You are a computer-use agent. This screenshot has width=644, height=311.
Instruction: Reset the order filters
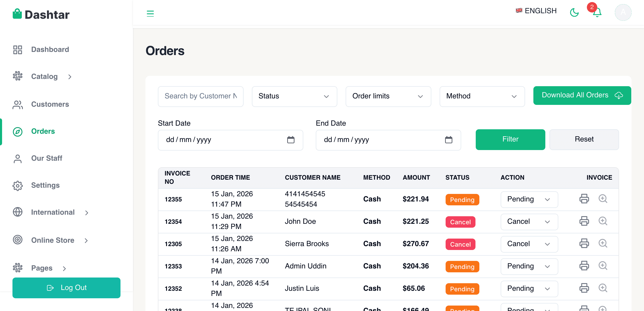pos(584,139)
